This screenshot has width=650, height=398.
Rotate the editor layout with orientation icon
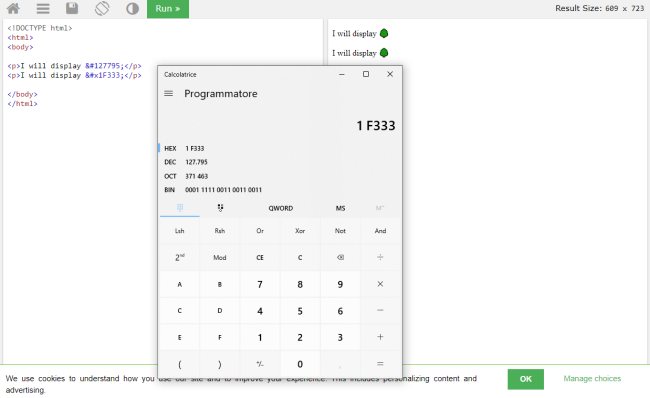pos(102,8)
